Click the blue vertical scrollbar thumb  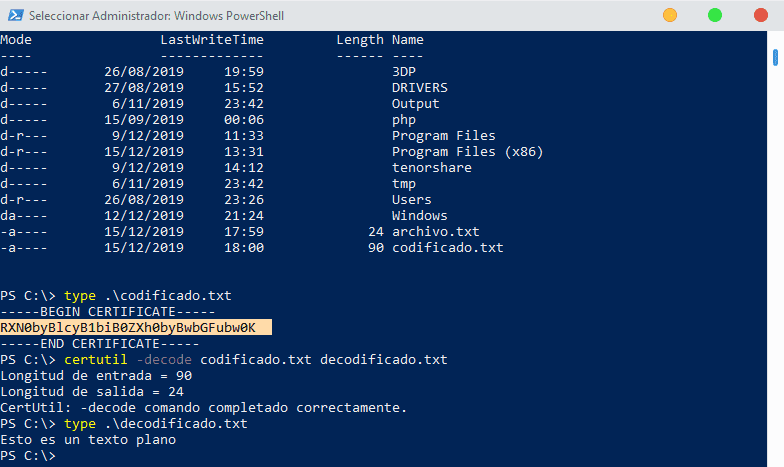pyautogui.click(x=777, y=56)
